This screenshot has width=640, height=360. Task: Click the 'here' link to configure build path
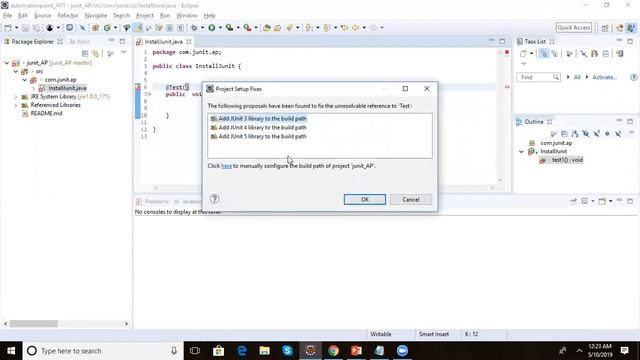(x=226, y=166)
